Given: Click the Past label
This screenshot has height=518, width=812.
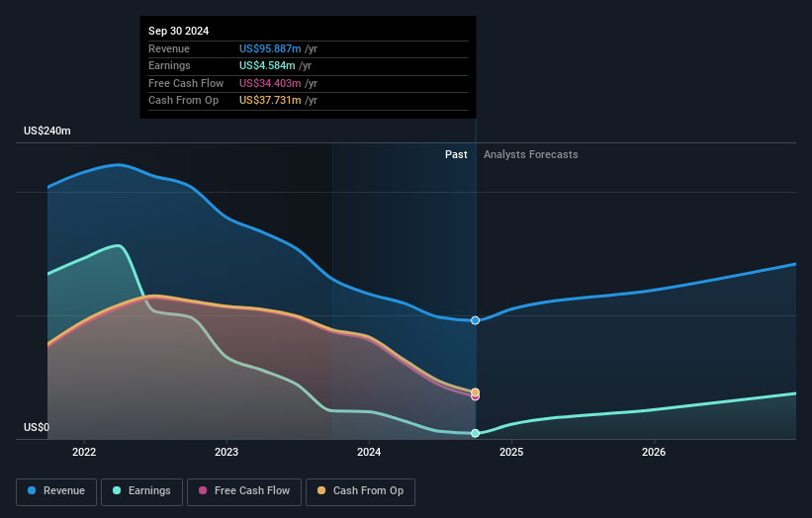Looking at the screenshot, I should [456, 154].
